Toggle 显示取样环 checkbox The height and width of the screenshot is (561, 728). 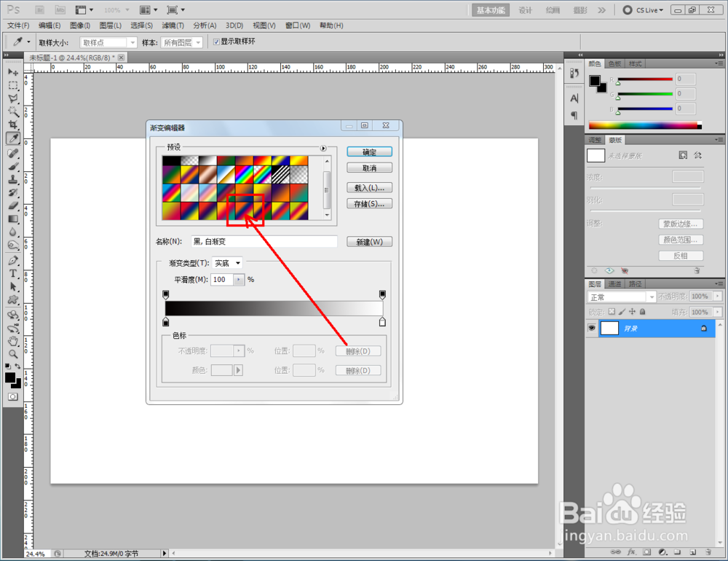coord(216,42)
